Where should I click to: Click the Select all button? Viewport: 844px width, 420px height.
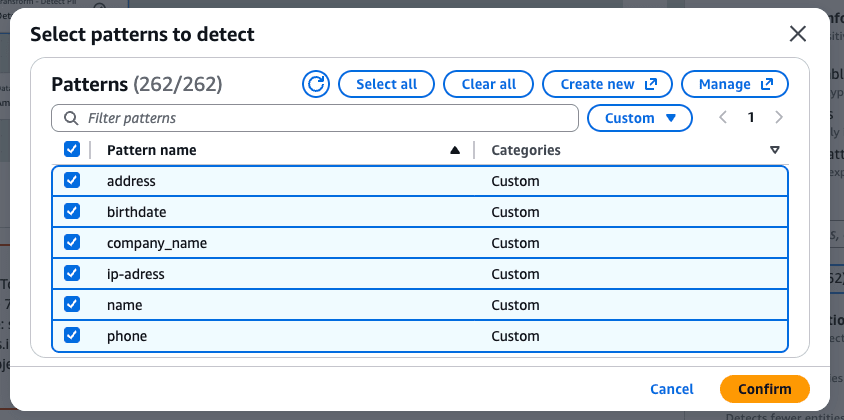pyautogui.click(x=386, y=84)
